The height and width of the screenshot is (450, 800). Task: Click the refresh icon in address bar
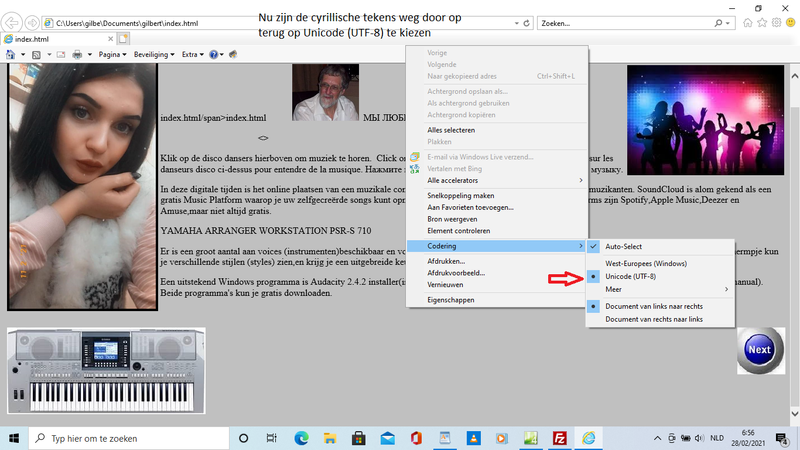[526, 22]
